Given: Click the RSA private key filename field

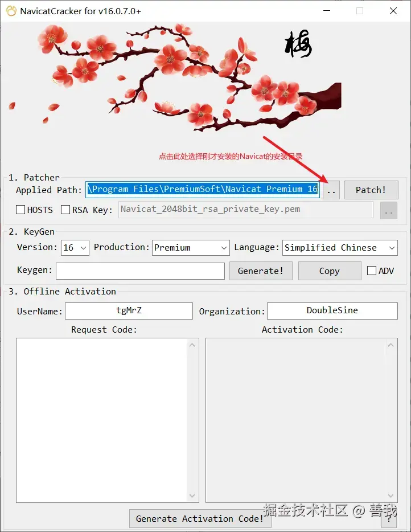Looking at the screenshot, I should [245, 210].
